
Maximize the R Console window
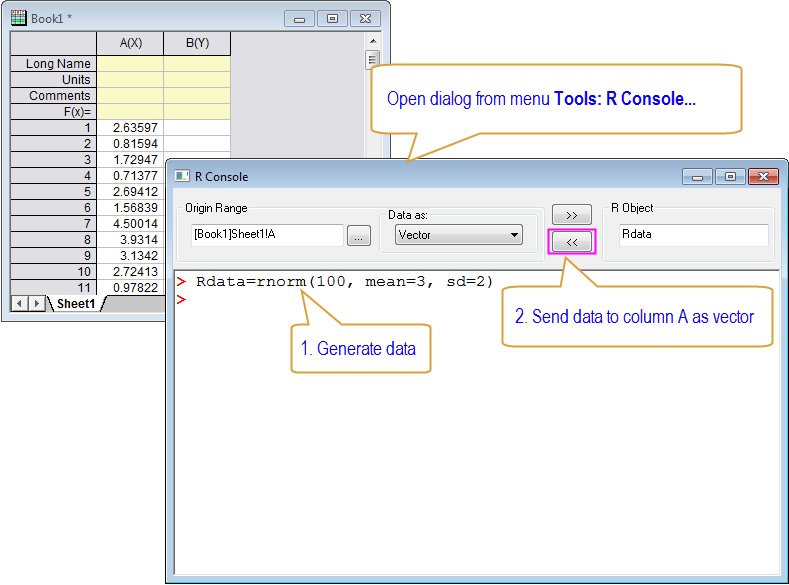[730, 177]
